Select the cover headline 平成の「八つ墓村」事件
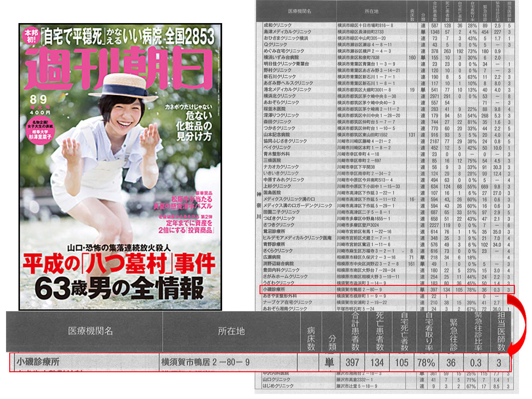The width and height of the screenshot is (532, 399). [120, 264]
